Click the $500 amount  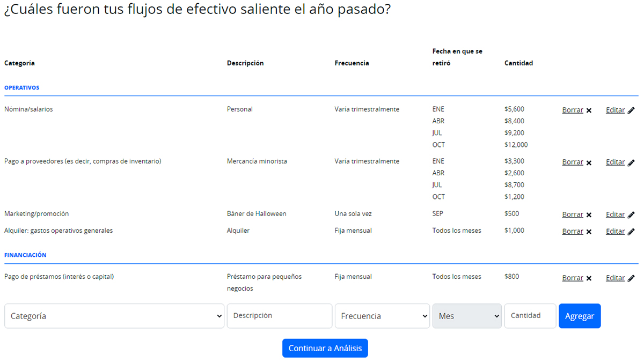coord(512,214)
